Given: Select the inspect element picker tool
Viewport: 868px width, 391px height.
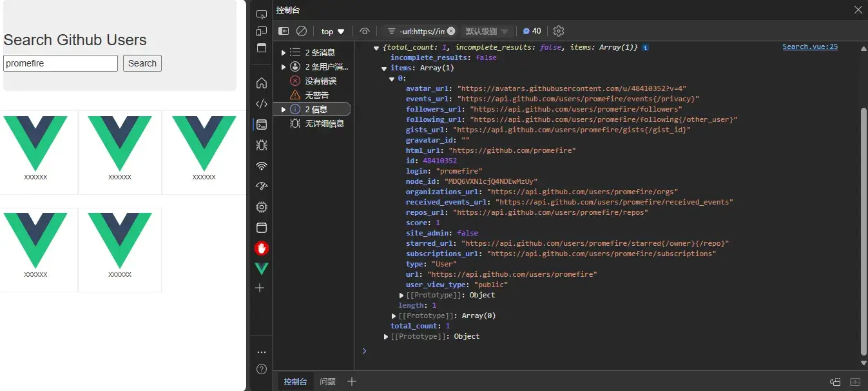Looking at the screenshot, I should (x=261, y=15).
